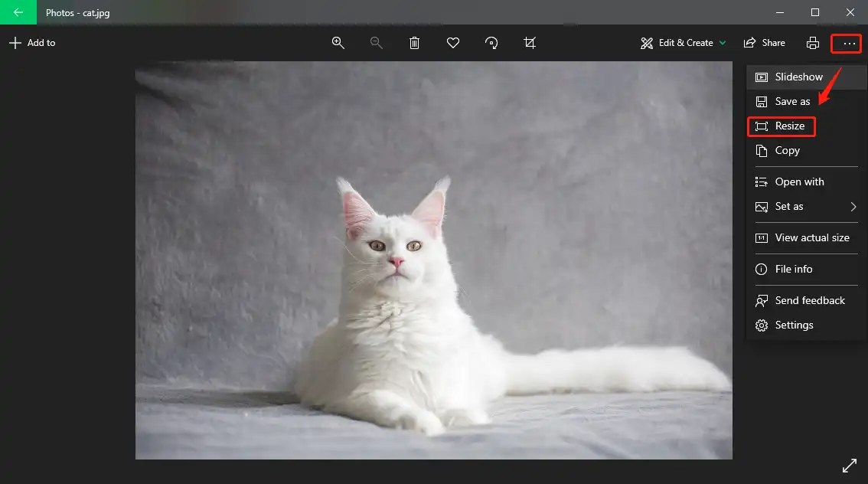Viewport: 868px width, 484px height.
Task: Choose View actual size
Action: point(812,237)
